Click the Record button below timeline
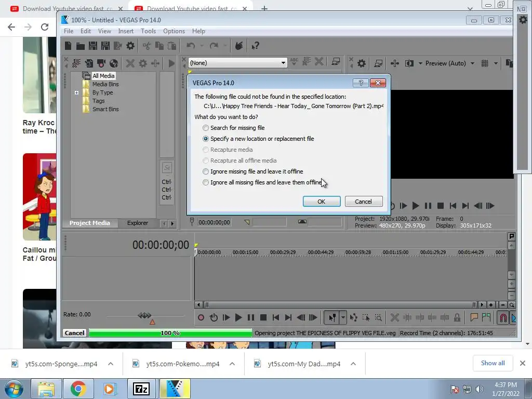The image size is (532, 399). pyautogui.click(x=201, y=317)
